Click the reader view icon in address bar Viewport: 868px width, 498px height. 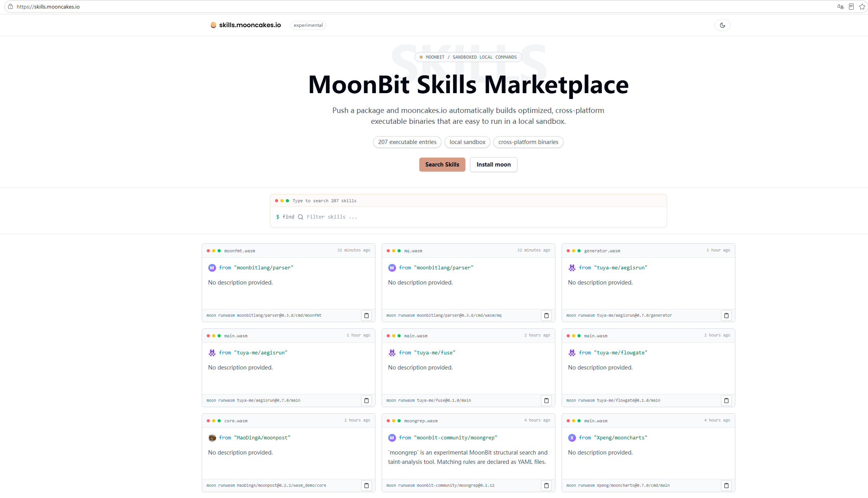click(x=851, y=7)
